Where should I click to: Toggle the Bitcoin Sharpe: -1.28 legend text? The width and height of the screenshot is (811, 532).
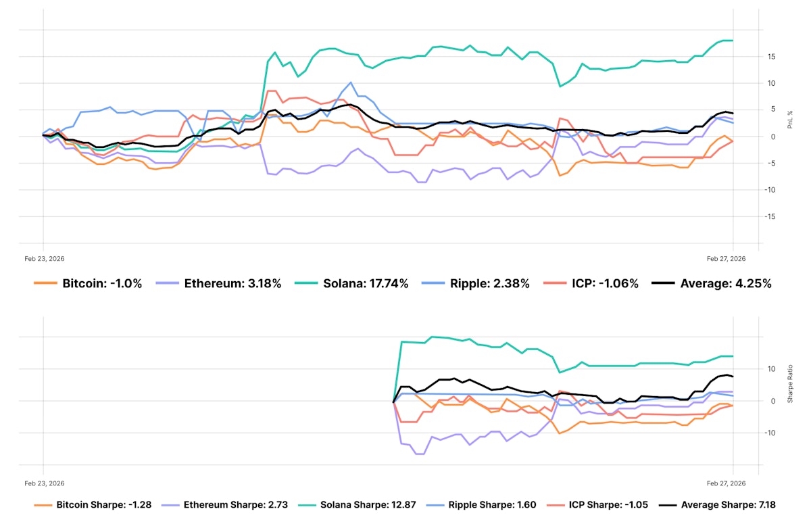coord(99,505)
